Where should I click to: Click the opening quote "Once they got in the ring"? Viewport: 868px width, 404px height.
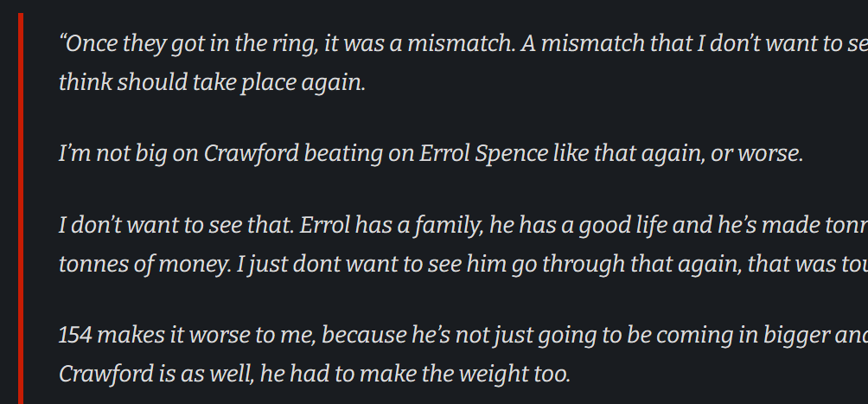(x=188, y=44)
